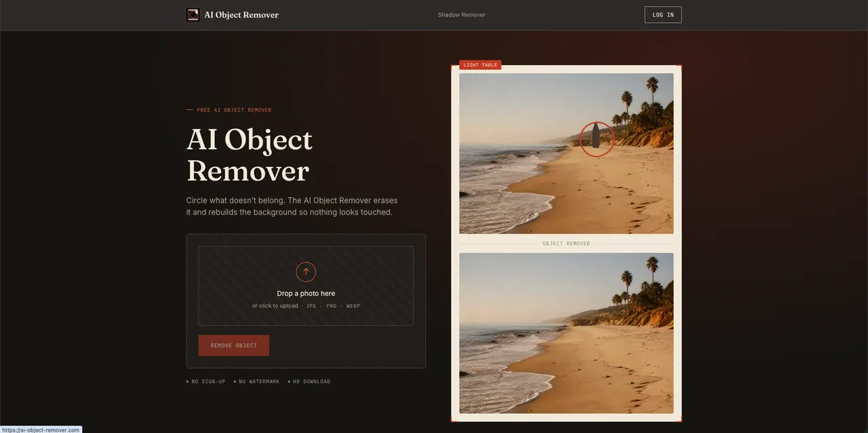Click the red circle around the surfboard
This screenshot has width=868, height=433.
pyautogui.click(x=597, y=139)
